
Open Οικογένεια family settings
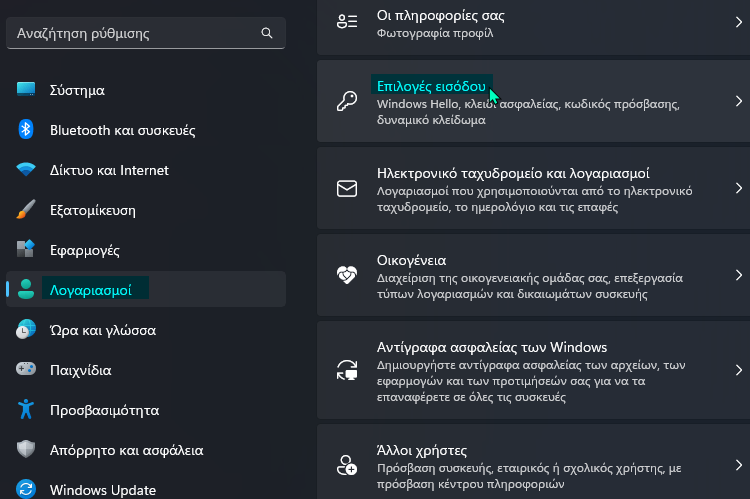tap(533, 275)
